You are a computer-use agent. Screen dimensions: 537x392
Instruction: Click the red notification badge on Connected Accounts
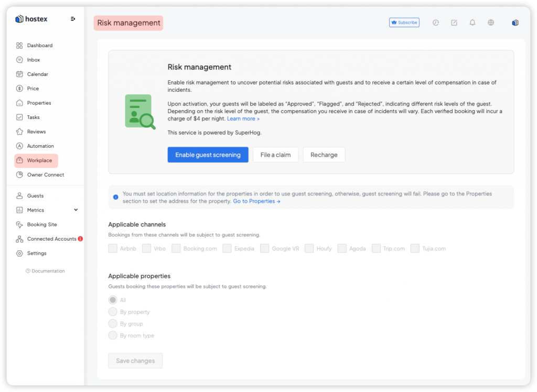[x=80, y=238]
